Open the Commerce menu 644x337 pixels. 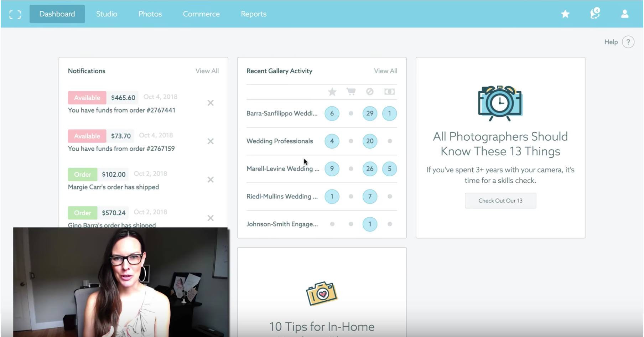pyautogui.click(x=201, y=14)
